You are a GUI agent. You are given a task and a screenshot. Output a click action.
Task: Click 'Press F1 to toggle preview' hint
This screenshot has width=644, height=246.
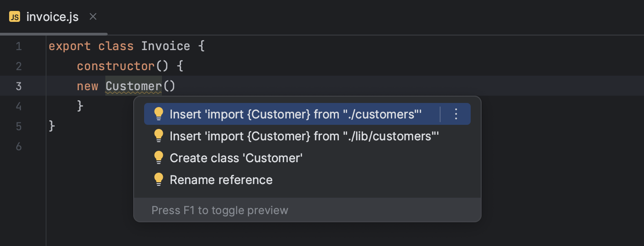tap(220, 210)
